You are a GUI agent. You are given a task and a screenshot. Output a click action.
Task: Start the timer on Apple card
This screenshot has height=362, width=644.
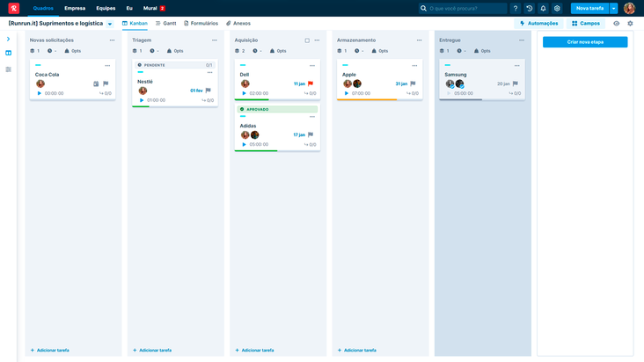pos(347,93)
